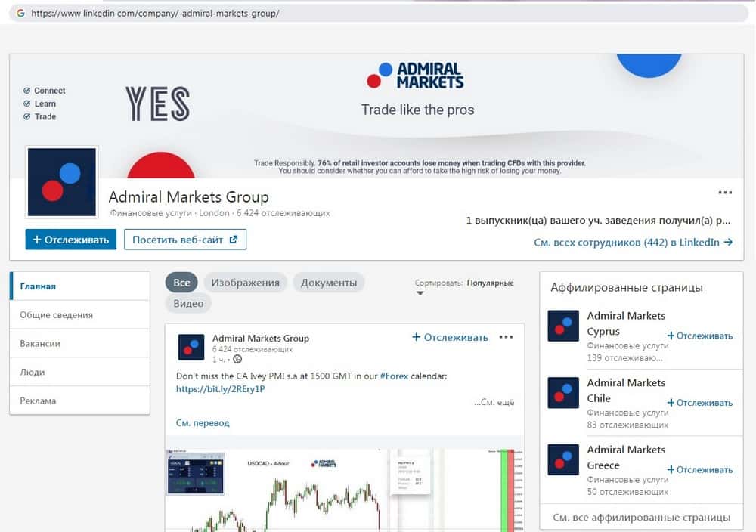
Task: Click Admiral Markets Greece logo icon
Action: pyautogui.click(x=563, y=459)
